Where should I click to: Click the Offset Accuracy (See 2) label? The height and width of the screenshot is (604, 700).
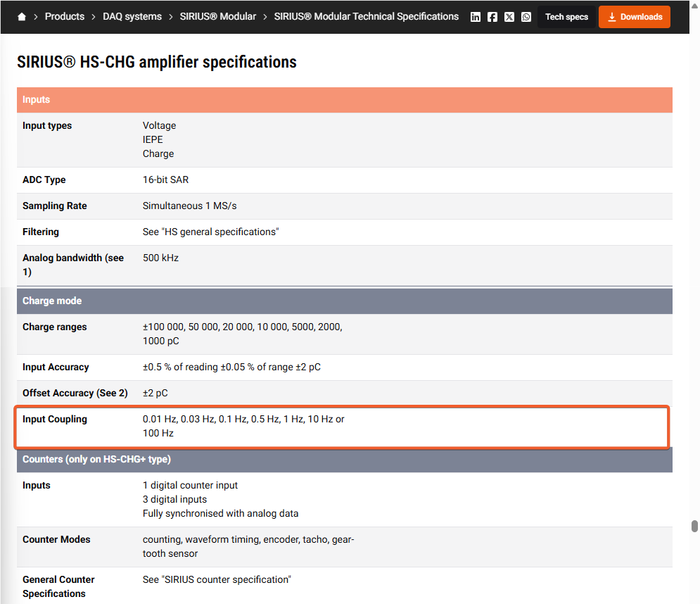coord(75,393)
